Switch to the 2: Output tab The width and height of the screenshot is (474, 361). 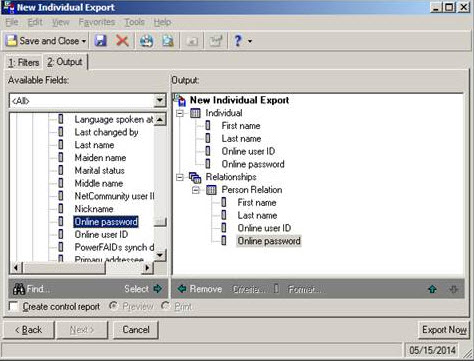[65, 62]
